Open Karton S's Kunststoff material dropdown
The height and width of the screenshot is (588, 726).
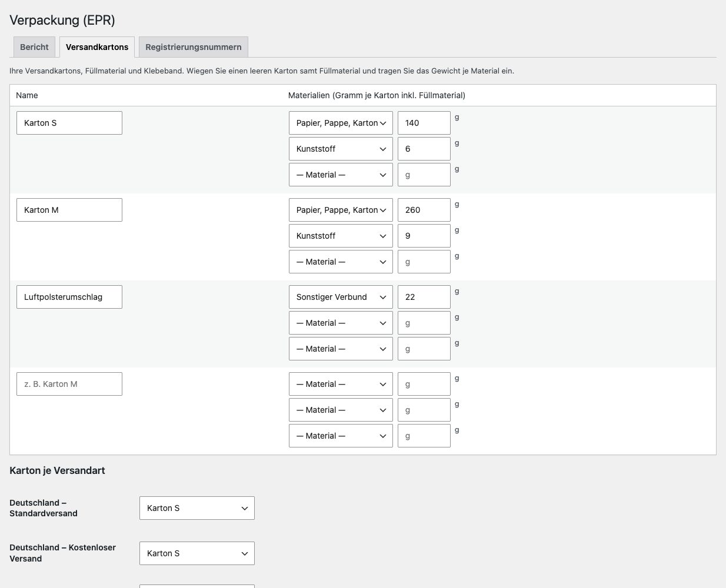point(341,149)
